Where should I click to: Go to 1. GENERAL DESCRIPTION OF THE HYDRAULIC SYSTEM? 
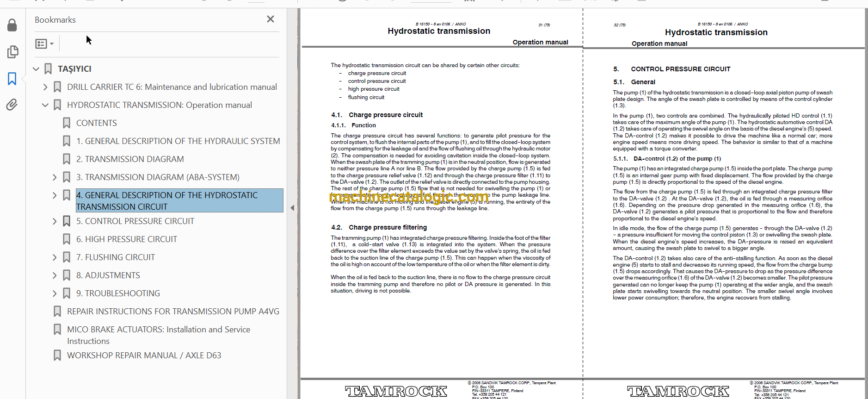click(178, 141)
